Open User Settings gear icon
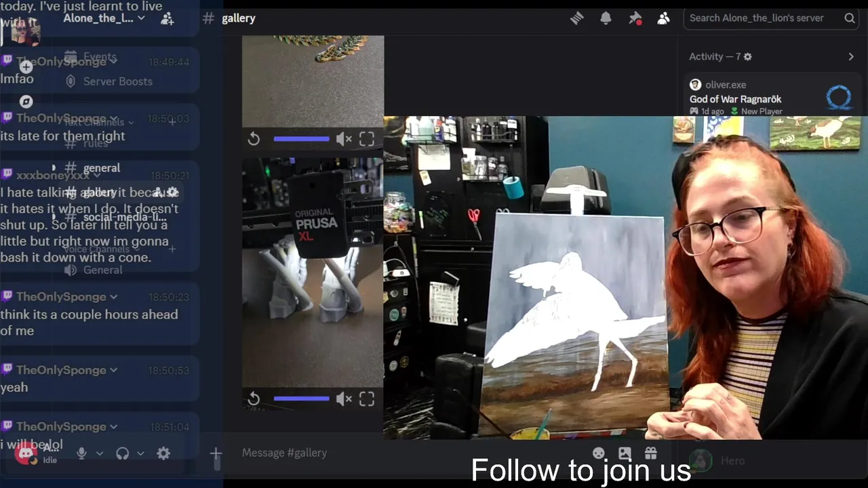868x488 pixels. (163, 453)
